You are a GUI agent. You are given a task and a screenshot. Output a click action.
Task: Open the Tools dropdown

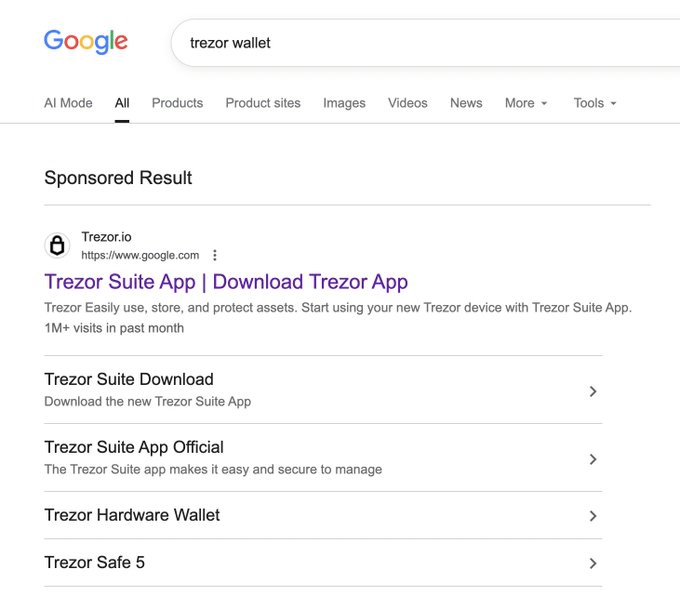click(x=595, y=103)
